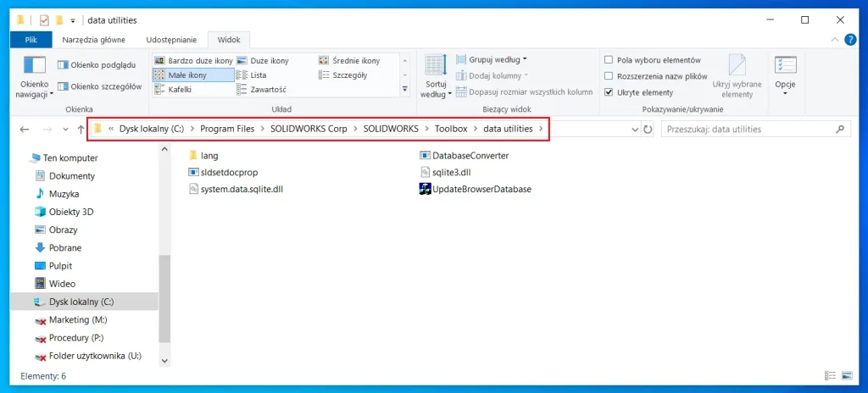Viewport: 868px width, 393px height.
Task: Expand the breadcrumb chevron after data utilities
Action: (x=541, y=129)
